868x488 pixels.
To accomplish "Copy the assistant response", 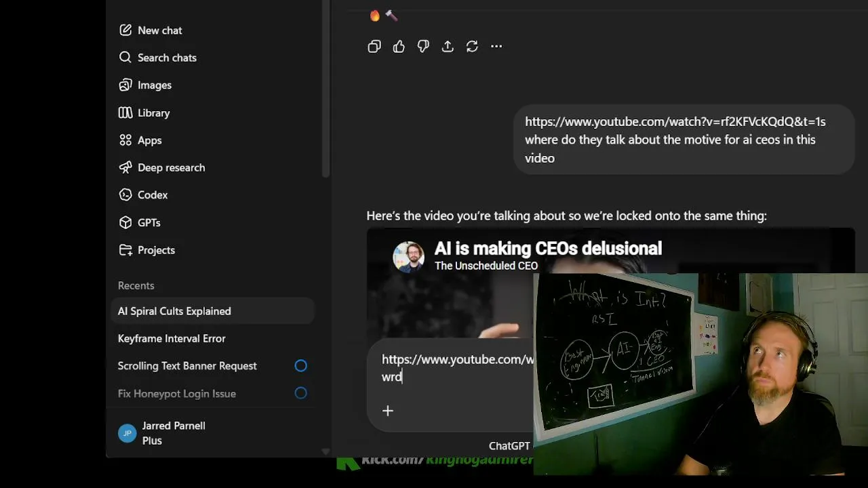I will [374, 46].
